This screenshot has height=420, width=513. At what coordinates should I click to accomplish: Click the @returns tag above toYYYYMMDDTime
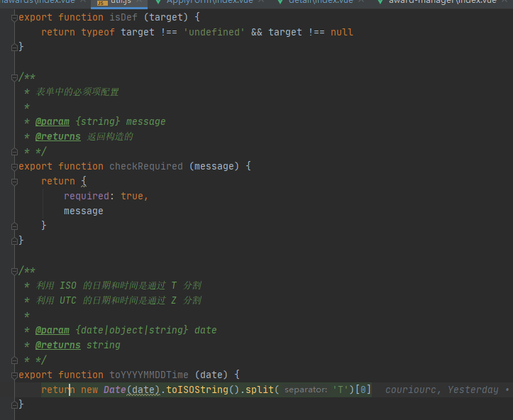(x=57, y=345)
